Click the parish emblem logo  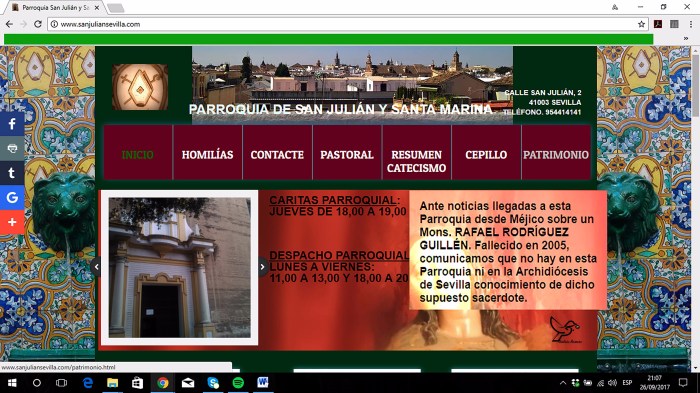coord(140,87)
